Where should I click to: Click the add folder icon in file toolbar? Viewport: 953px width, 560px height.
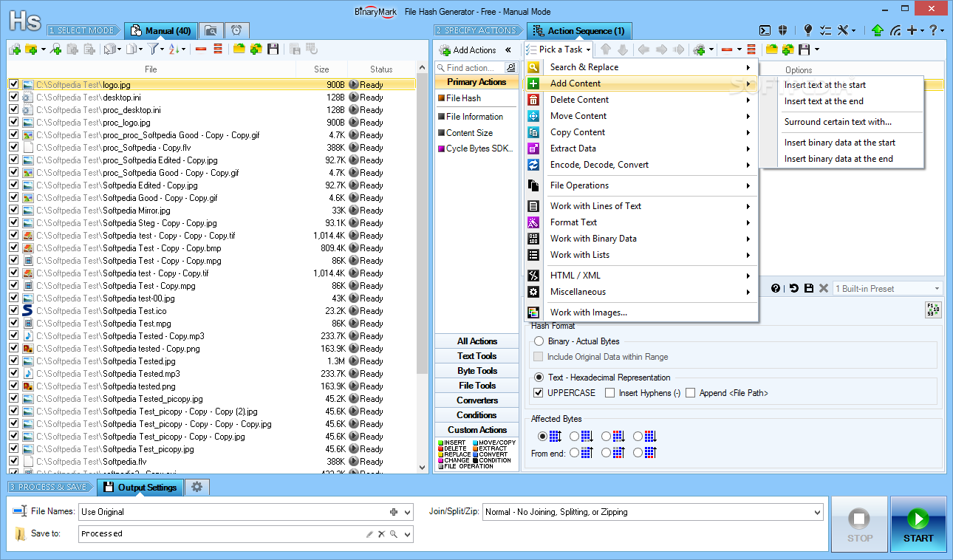click(31, 49)
